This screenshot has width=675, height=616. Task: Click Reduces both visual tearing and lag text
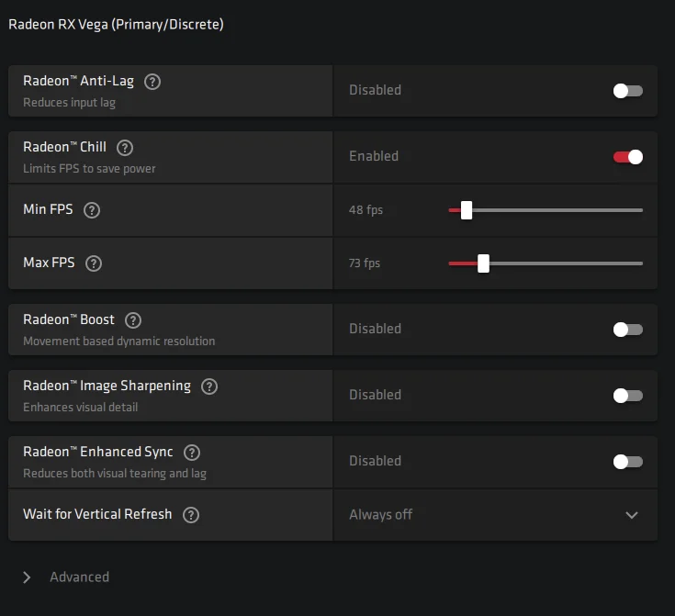point(115,474)
